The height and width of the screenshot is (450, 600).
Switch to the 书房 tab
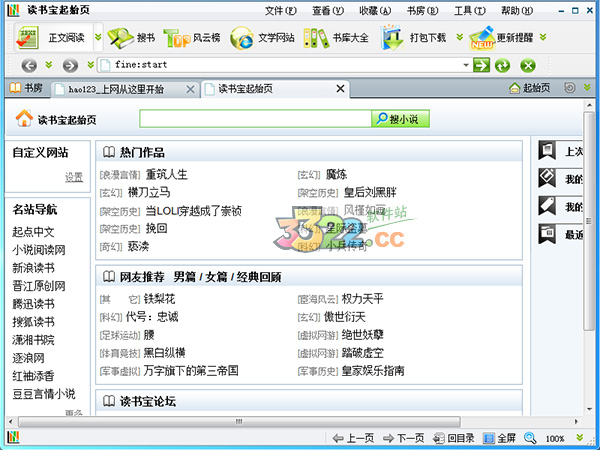[x=26, y=88]
